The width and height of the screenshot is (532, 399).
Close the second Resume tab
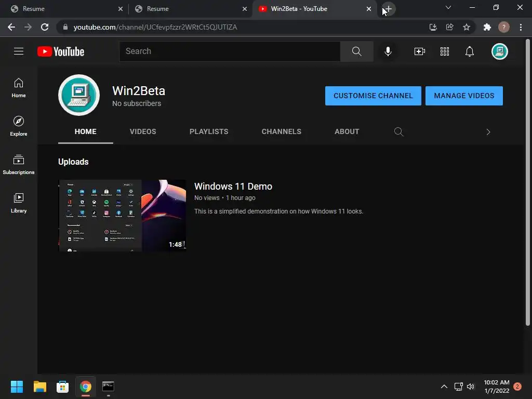pyautogui.click(x=245, y=9)
